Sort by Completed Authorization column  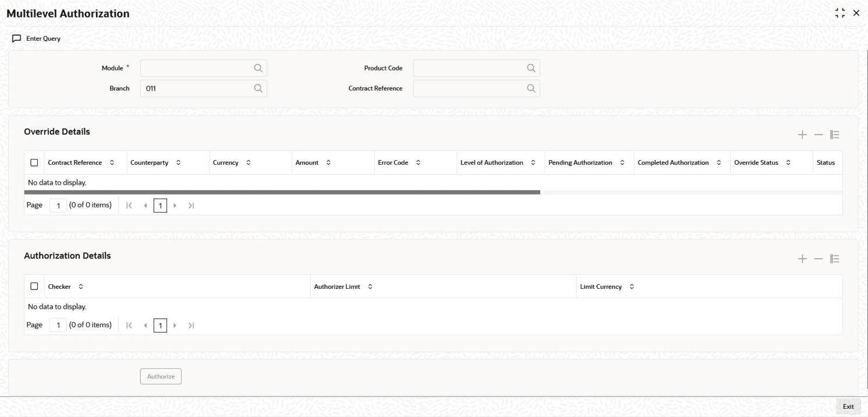coord(719,162)
